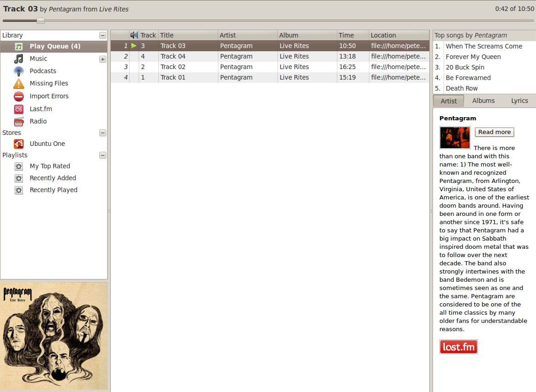Click the Recently Played gear icon
536x392 pixels.
click(x=19, y=190)
